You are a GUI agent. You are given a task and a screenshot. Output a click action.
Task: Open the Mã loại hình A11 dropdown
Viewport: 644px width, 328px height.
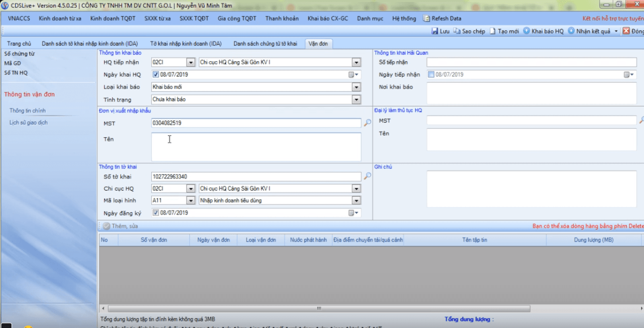pyautogui.click(x=190, y=200)
